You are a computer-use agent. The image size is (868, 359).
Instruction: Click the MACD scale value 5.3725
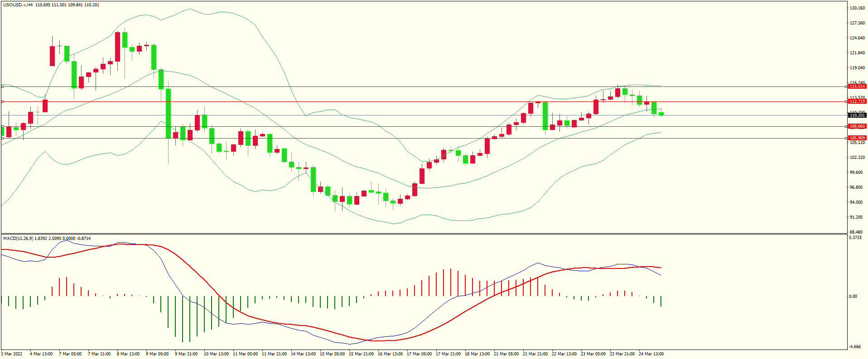click(x=855, y=238)
